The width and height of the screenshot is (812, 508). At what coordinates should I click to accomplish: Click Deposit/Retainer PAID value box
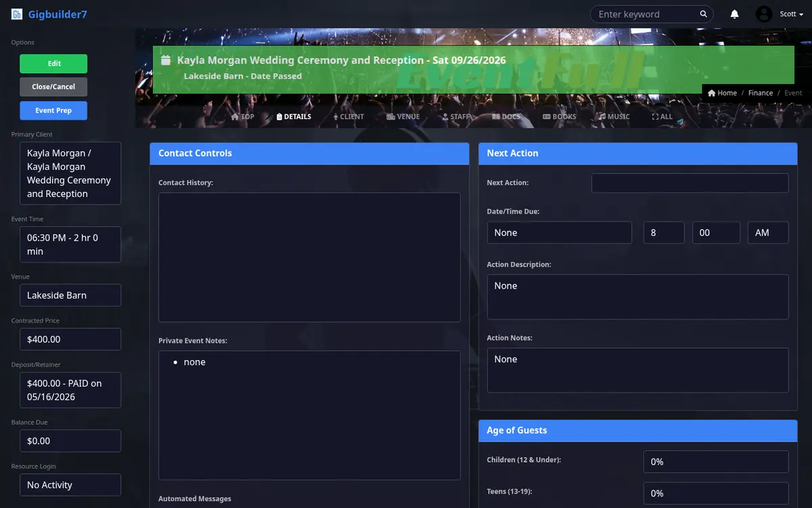pyautogui.click(x=70, y=389)
